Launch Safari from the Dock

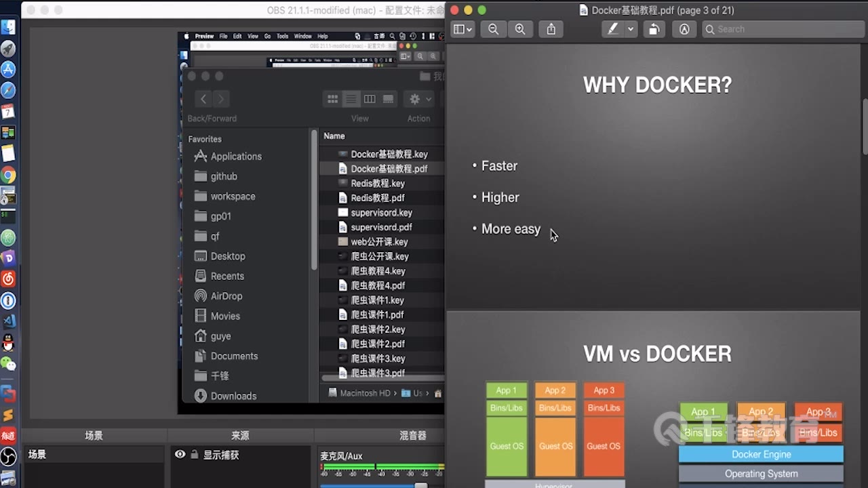pyautogui.click(x=8, y=90)
